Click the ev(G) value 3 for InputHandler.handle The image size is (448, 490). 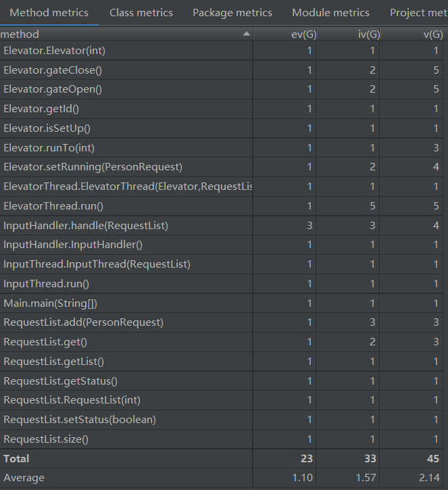pos(309,225)
